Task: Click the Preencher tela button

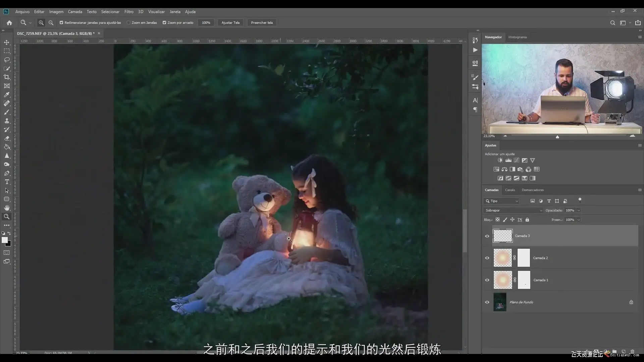Action: [x=262, y=23]
